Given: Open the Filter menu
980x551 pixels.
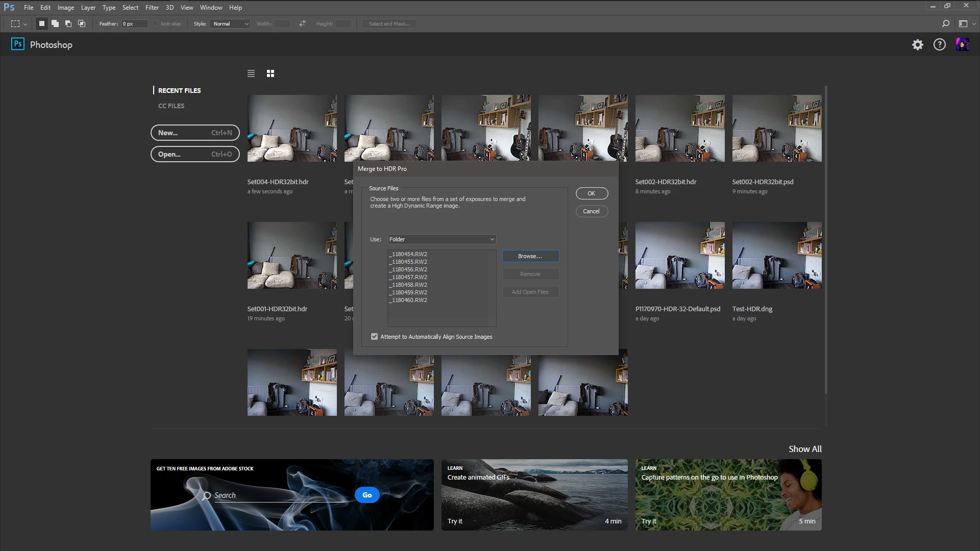Looking at the screenshot, I should (152, 8).
